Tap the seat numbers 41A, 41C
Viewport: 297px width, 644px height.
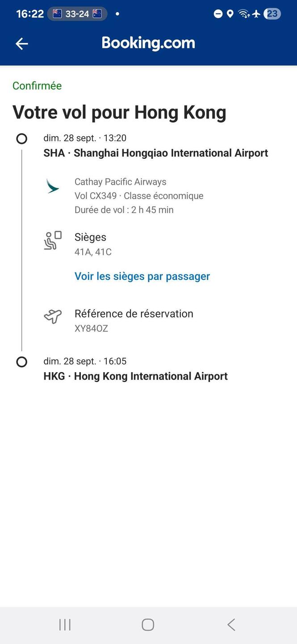coord(93,252)
